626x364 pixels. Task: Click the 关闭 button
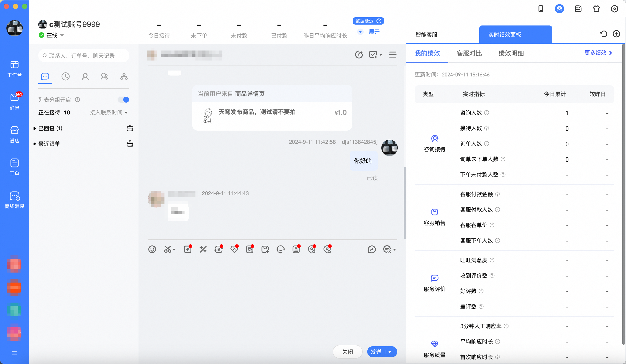(x=347, y=351)
